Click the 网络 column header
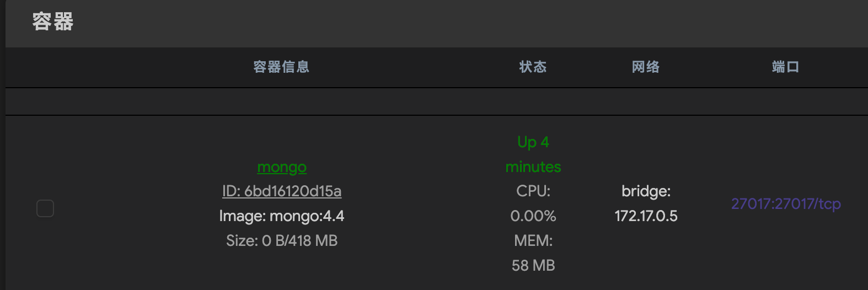Screen dimensions: 868x290 coord(646,67)
